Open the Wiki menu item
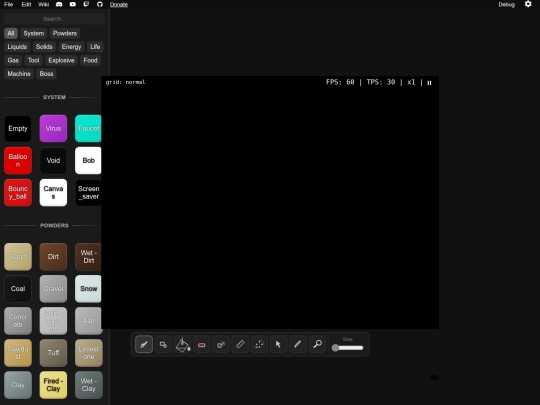This screenshot has height=405, width=540. pyautogui.click(x=43, y=4)
